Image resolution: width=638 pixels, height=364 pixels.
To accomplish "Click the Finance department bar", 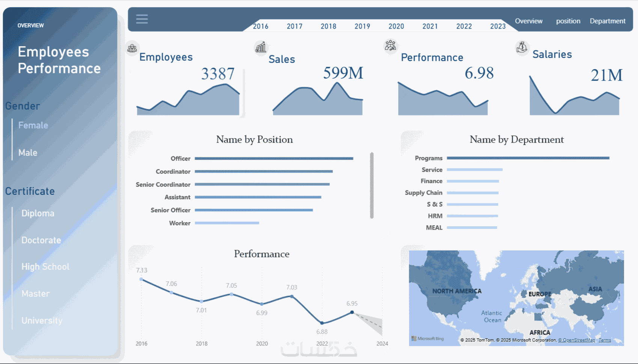I will (473, 181).
